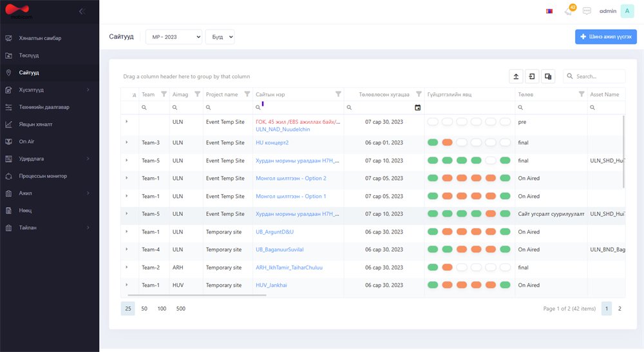Open Техникийн даалгавар in the sidebar
644x352 pixels.
(x=50, y=107)
